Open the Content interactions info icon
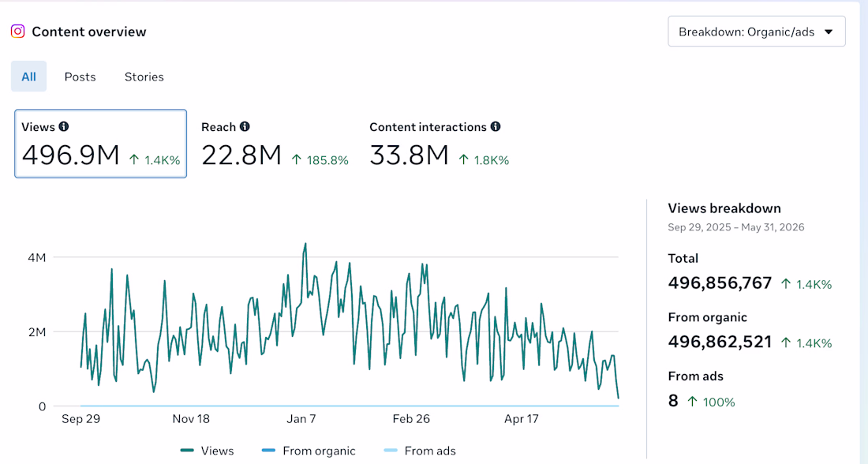Viewport: 868px width, 464px height. click(496, 127)
